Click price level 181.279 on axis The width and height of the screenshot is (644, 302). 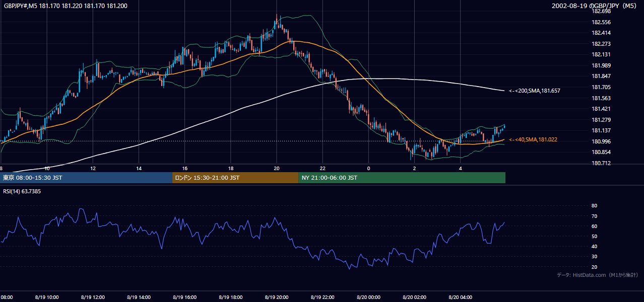tap(601, 120)
